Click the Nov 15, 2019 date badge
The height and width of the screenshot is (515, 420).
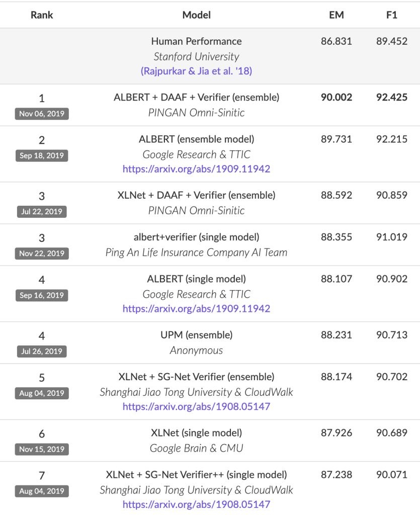(42, 449)
